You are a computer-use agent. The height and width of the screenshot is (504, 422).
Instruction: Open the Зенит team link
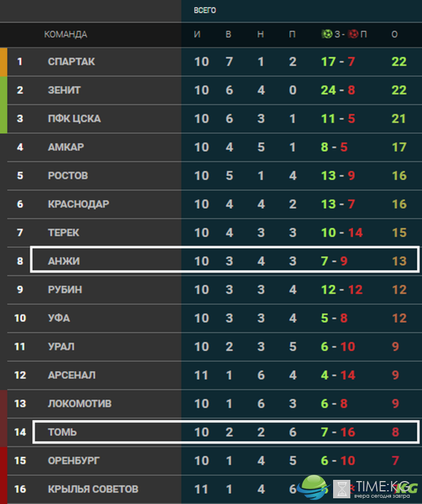tap(64, 90)
